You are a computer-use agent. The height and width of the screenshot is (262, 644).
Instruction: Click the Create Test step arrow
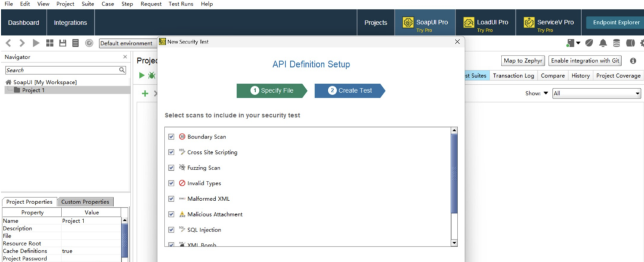click(x=350, y=91)
